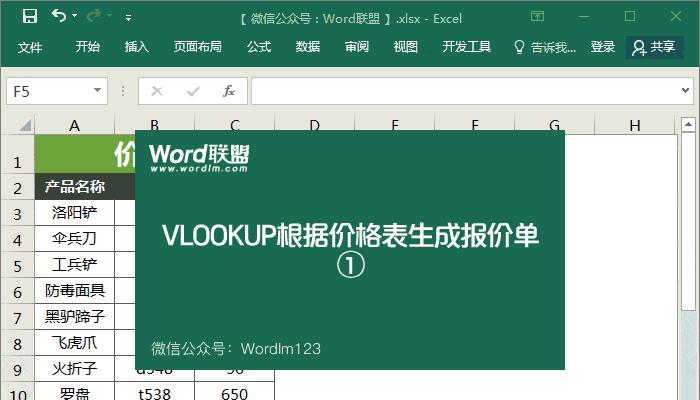Screen dimensions: 700x400
Task: Click cell containing 伞兵刀
Action: [x=75, y=239]
